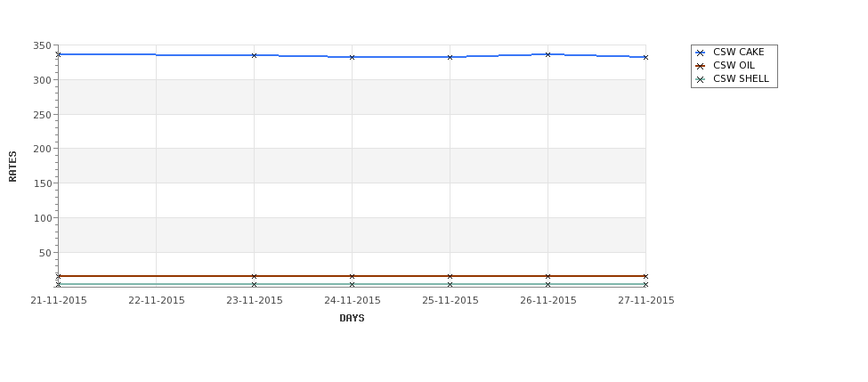Click the 22-11-2015 x-axis date label
Viewport: 868px width, 382px height.
click(x=156, y=301)
